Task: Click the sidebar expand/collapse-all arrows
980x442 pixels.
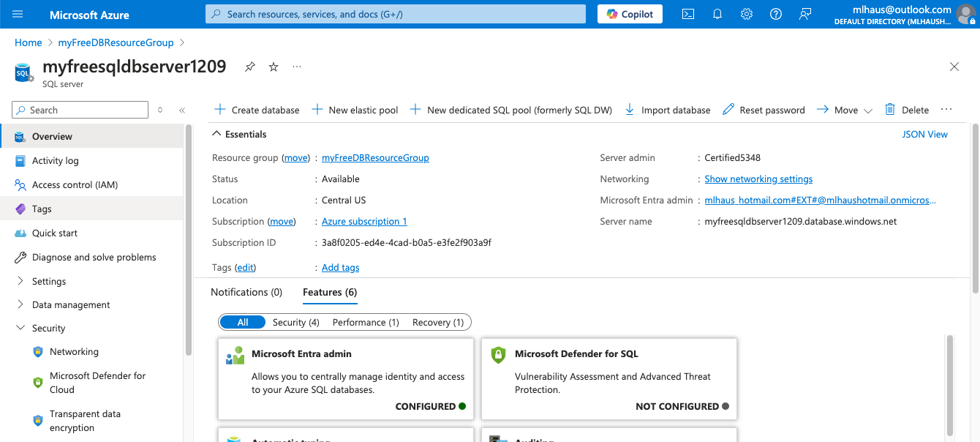Action: pyautogui.click(x=160, y=110)
